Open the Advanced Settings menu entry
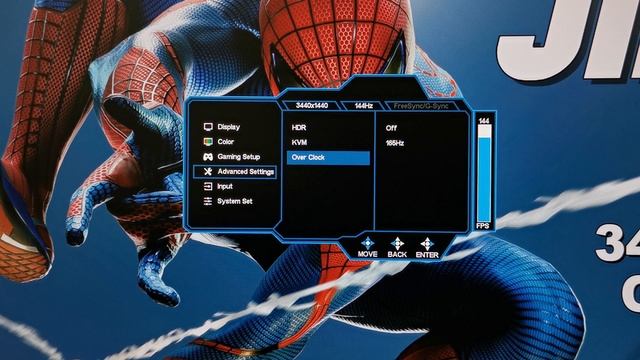This screenshot has width=640, height=360. click(235, 172)
